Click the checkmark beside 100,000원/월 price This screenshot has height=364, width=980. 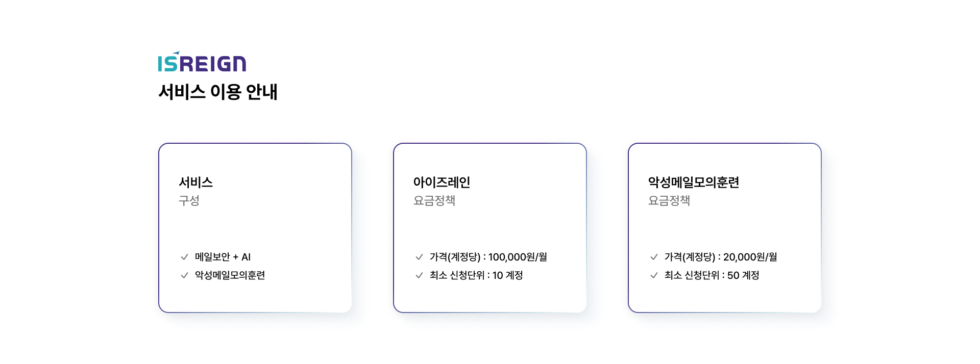coord(419,257)
